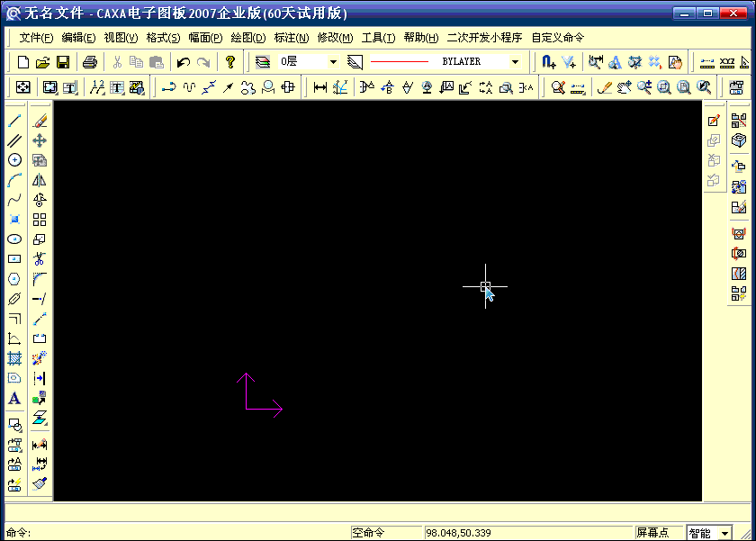The height and width of the screenshot is (541, 756).
Task: Select the Eraser delete tool
Action: point(40,121)
